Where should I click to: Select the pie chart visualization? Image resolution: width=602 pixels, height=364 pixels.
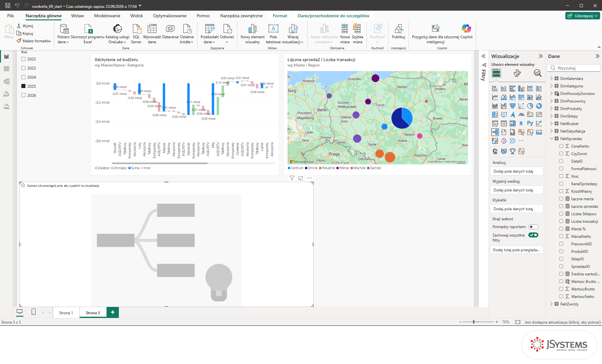530,106
